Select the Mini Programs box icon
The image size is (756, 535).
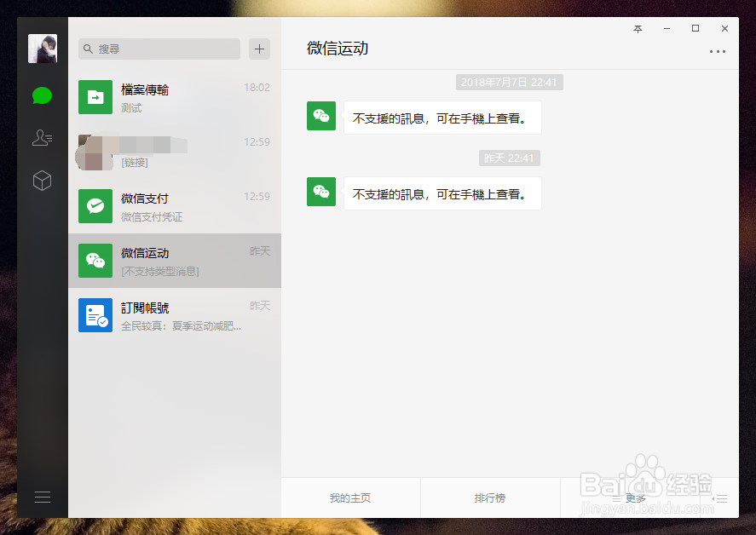(x=42, y=181)
